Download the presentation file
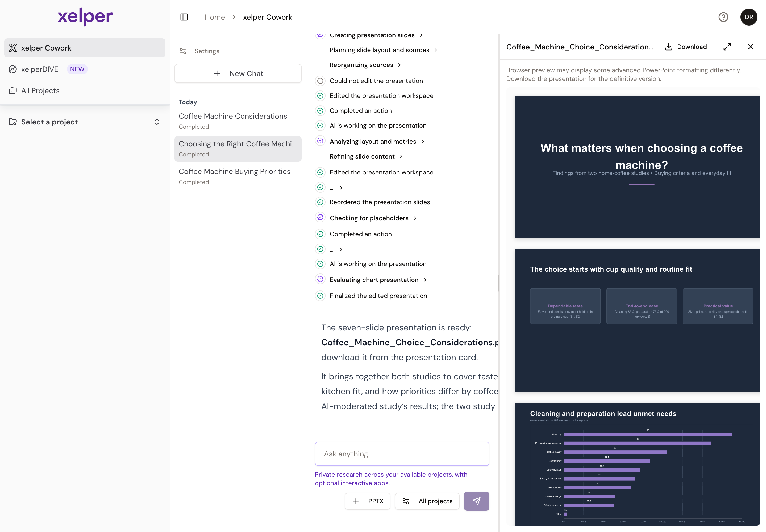Viewport: 766px width, 532px height. coord(685,47)
